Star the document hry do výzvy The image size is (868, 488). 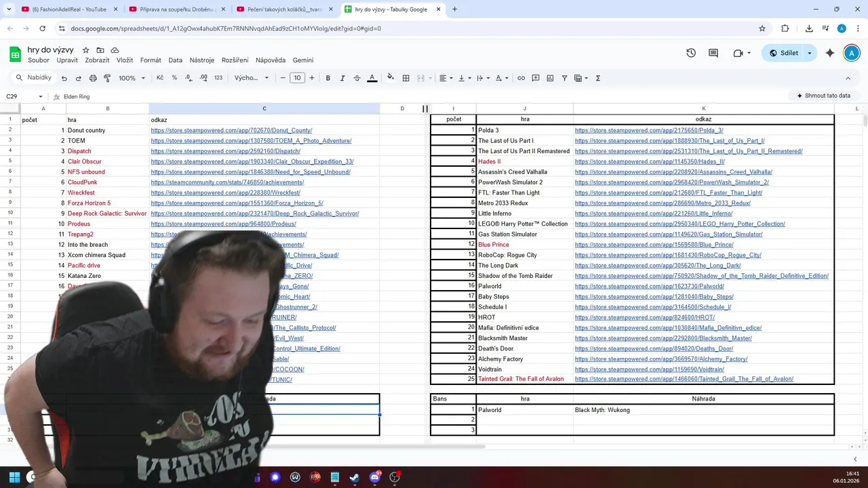pos(85,50)
